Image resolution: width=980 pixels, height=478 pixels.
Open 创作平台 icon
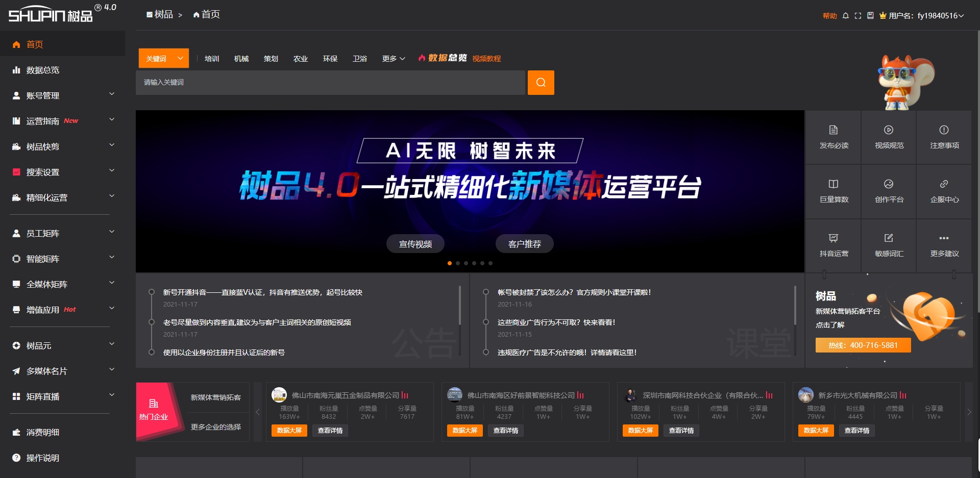[x=889, y=184]
